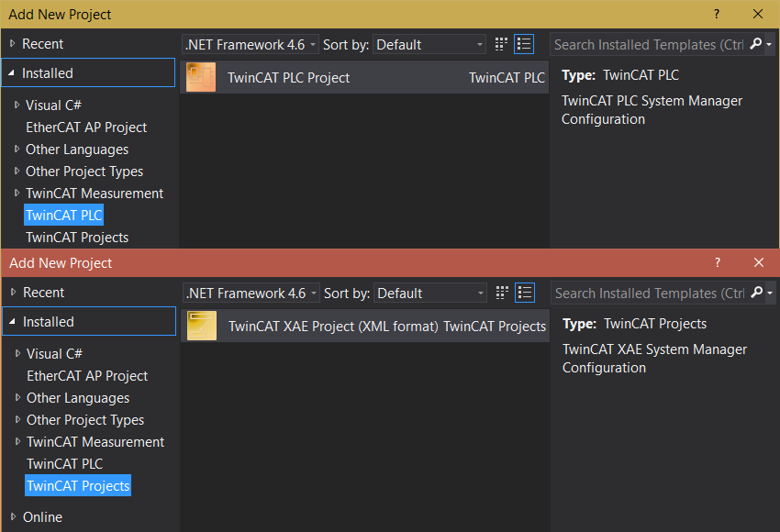The image size is (780, 532).
Task: Expand Visual C# node in upper dialog
Action: (x=17, y=105)
